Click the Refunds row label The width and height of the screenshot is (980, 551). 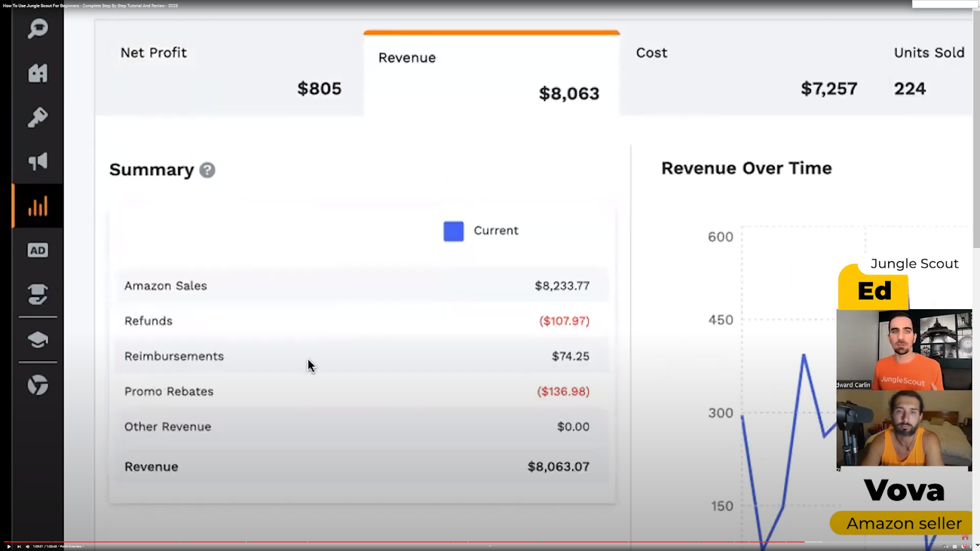pos(148,321)
